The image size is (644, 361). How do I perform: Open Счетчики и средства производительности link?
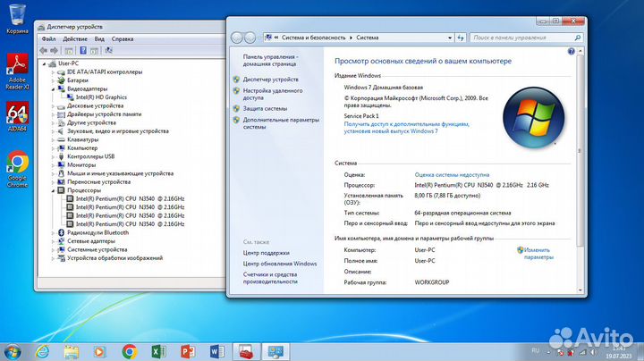(x=270, y=278)
